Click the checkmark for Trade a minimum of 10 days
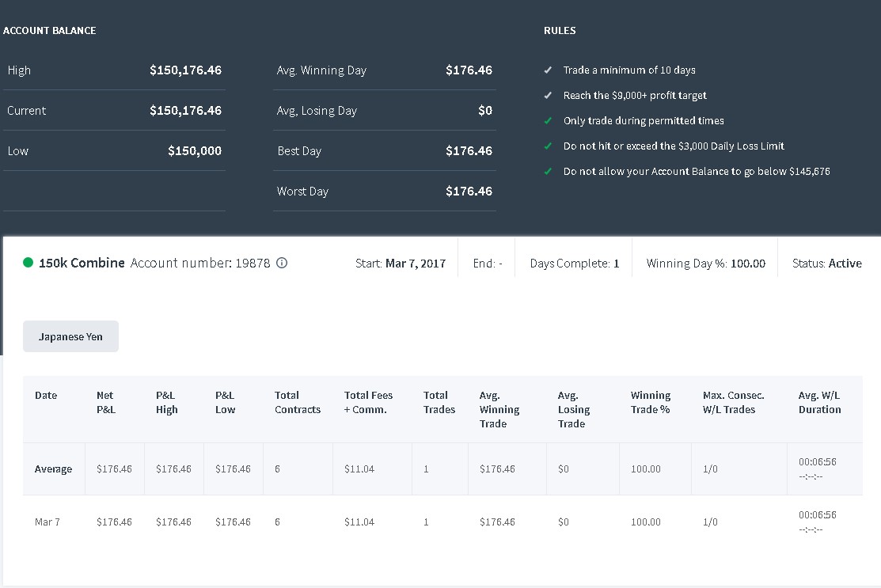The height and width of the screenshot is (588, 881). tap(548, 70)
